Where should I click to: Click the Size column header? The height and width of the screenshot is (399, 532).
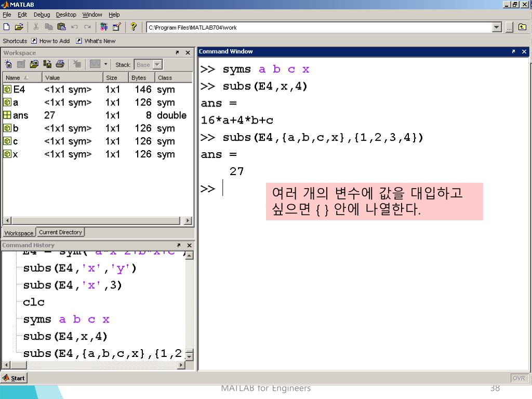coord(116,78)
